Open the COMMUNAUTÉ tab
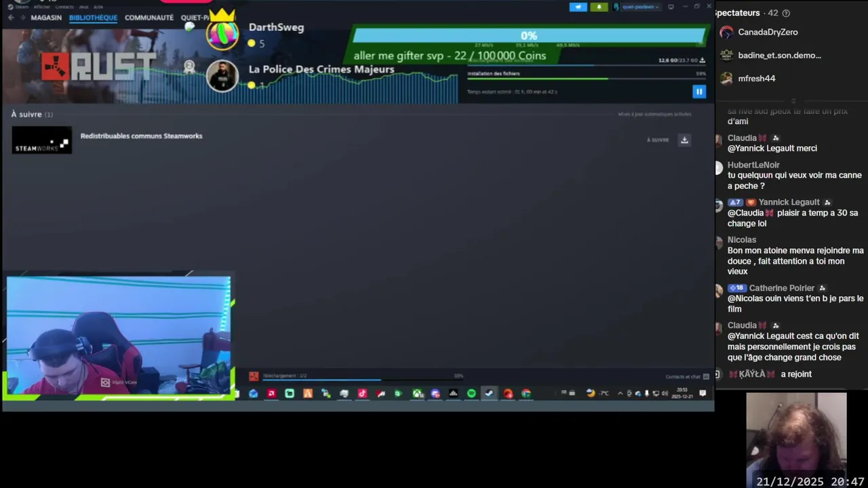This screenshot has width=868, height=488. pyautogui.click(x=149, y=18)
